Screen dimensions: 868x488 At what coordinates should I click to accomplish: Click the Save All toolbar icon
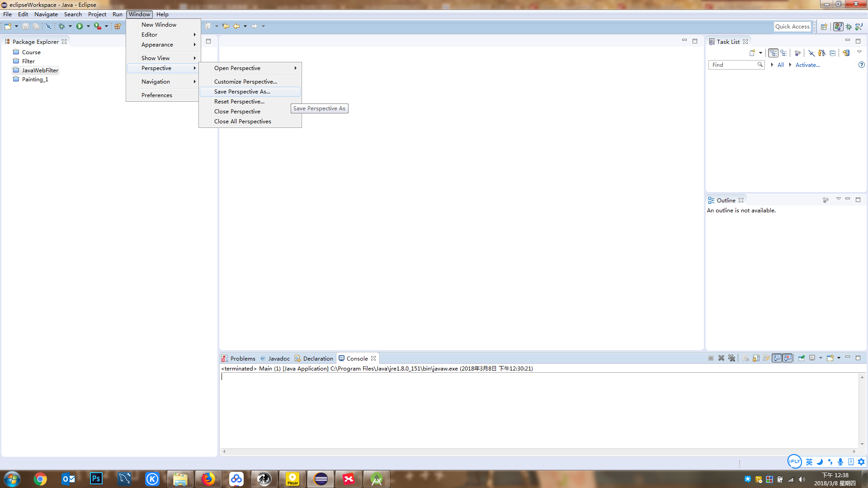[x=36, y=26]
